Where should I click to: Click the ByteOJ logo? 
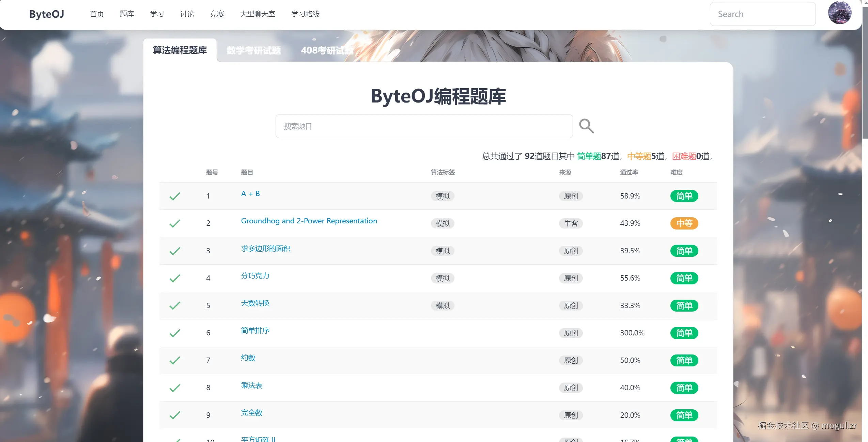point(47,14)
